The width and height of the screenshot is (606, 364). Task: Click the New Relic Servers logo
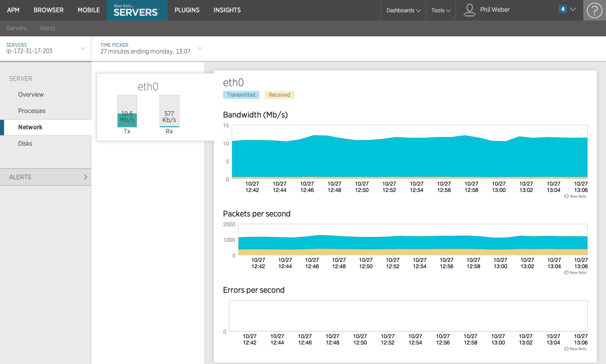tap(137, 10)
